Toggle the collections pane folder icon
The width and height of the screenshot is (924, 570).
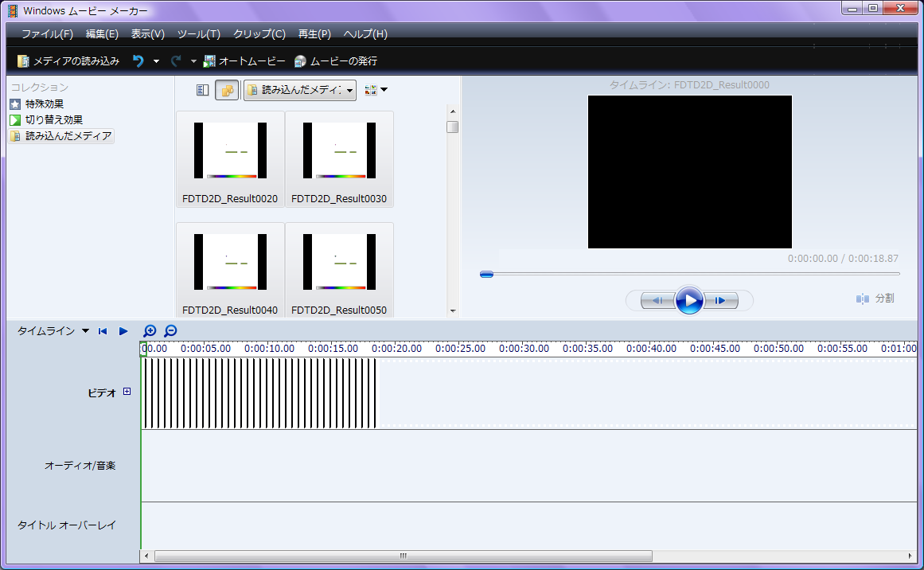pos(227,90)
